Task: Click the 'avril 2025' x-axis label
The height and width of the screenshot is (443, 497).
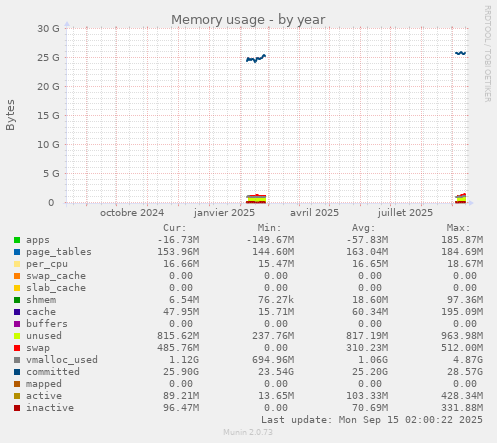Action: (x=314, y=213)
